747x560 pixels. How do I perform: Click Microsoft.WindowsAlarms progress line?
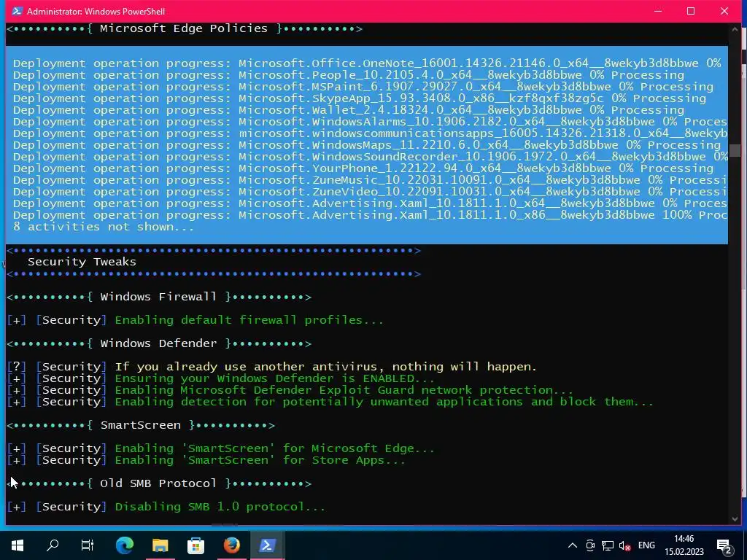pyautogui.click(x=370, y=122)
